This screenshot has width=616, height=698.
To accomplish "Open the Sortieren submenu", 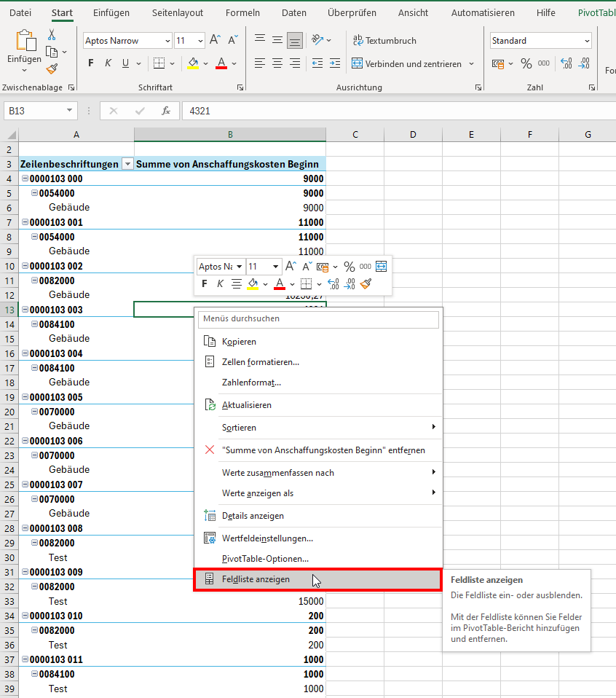I will [x=318, y=428].
